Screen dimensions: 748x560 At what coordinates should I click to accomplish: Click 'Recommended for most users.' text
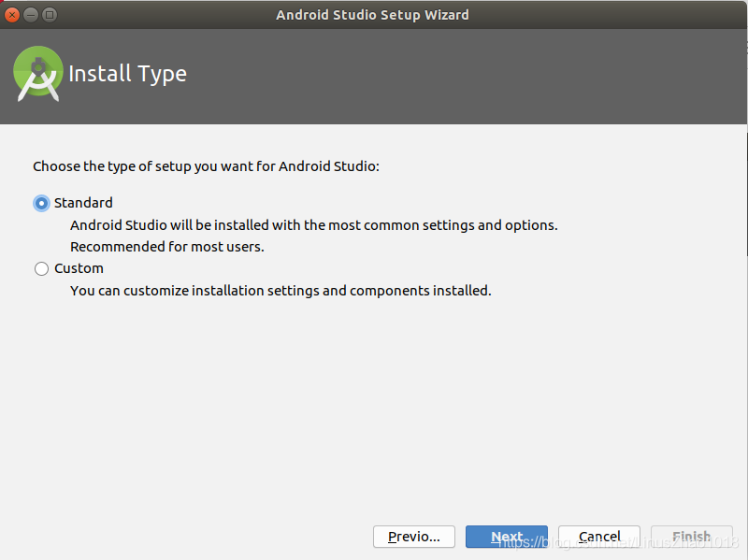pos(167,247)
